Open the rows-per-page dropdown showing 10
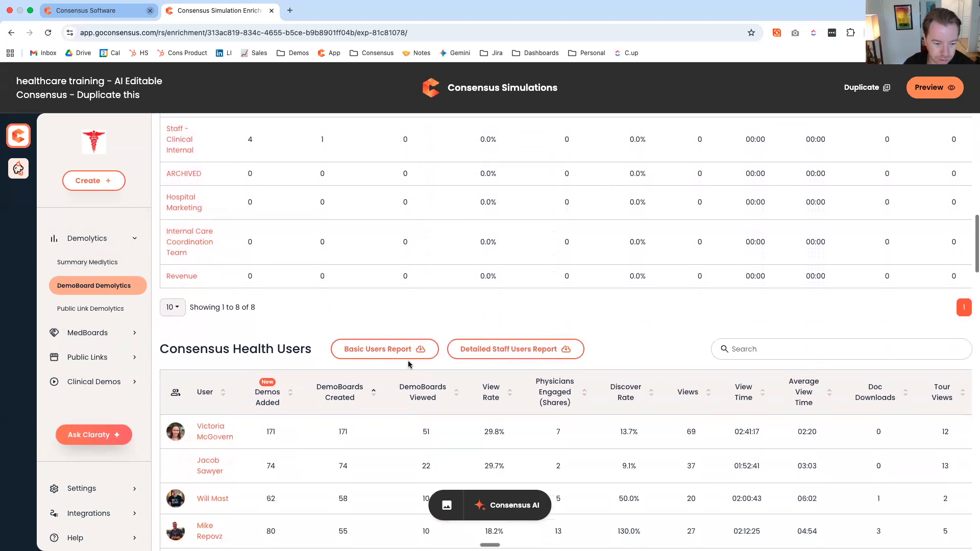The height and width of the screenshot is (551, 980). point(173,307)
